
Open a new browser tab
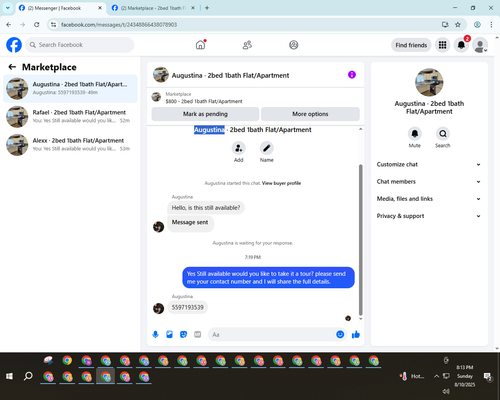tap(207, 8)
